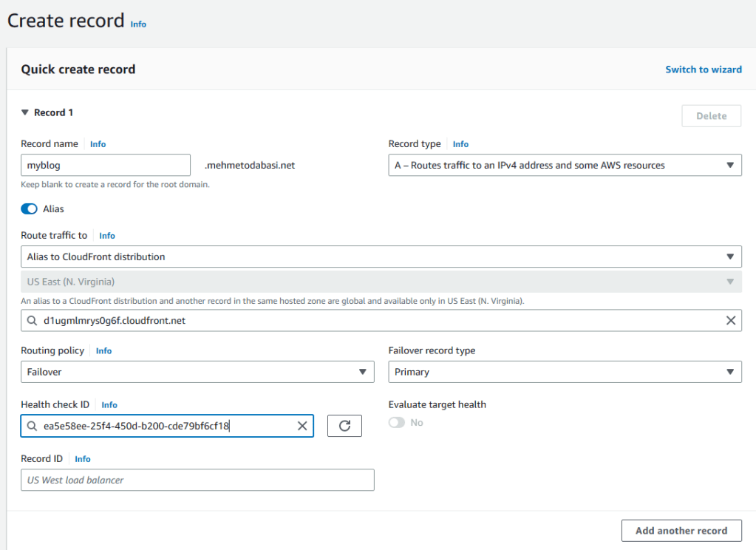Open the Route traffic to dropdown
Screen dimensions: 756x550
pos(381,257)
